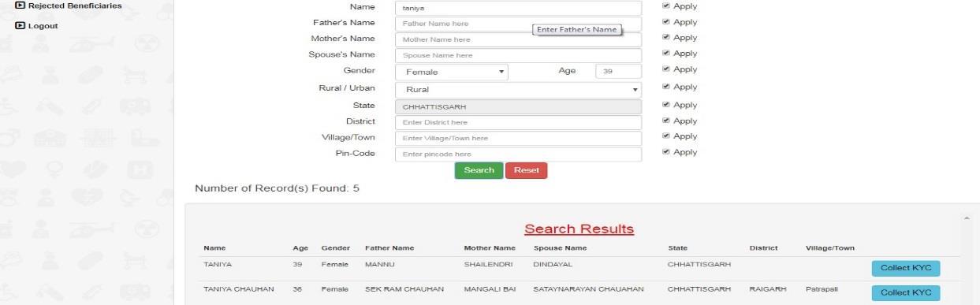The height and width of the screenshot is (305, 980).
Task: Open the Rural / Urban dropdown
Action: (518, 90)
